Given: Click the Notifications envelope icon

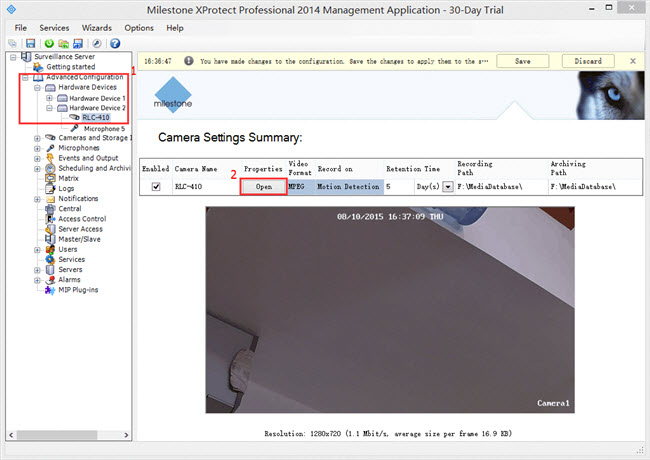Looking at the screenshot, I should pyautogui.click(x=50, y=199).
